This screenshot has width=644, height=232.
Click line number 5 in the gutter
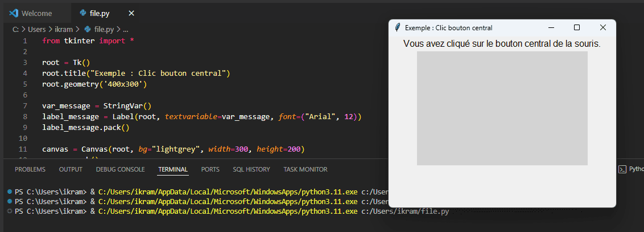[25, 84]
